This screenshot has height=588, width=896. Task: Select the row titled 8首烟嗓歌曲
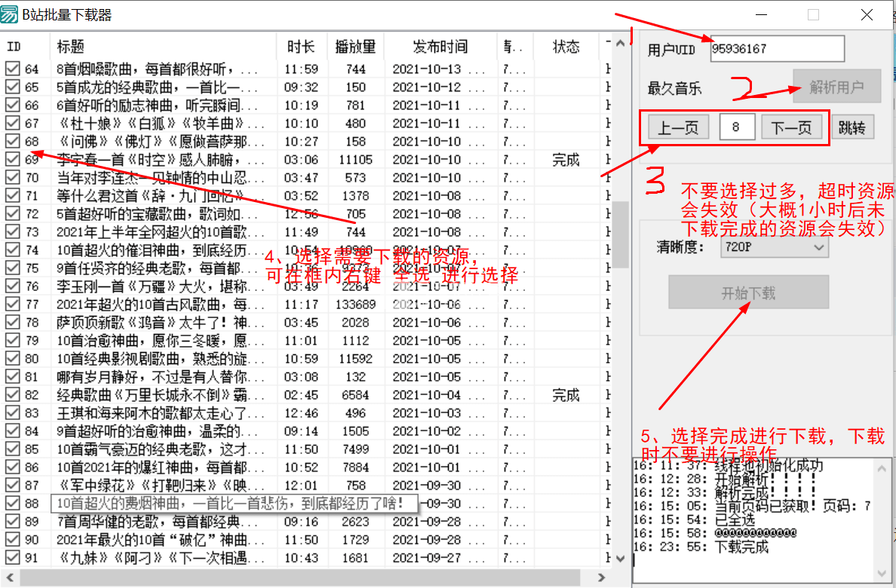pos(305,69)
